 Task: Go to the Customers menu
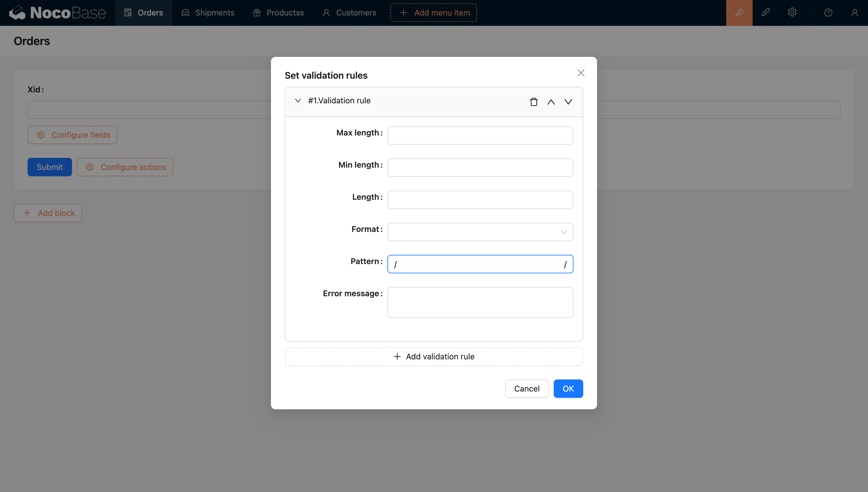[349, 13]
